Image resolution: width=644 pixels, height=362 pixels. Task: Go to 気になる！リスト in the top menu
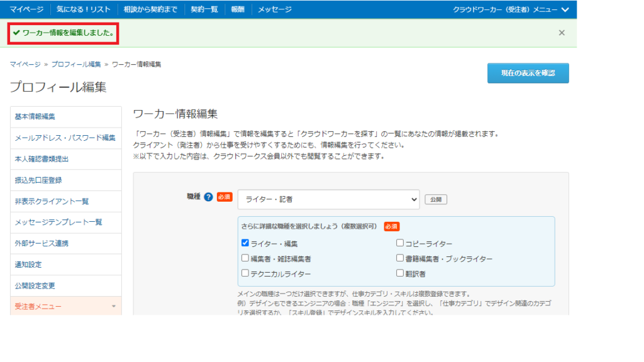81,9
